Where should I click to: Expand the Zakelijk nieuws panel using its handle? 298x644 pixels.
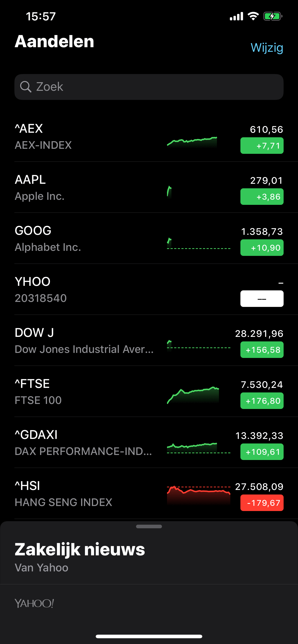[149, 527]
